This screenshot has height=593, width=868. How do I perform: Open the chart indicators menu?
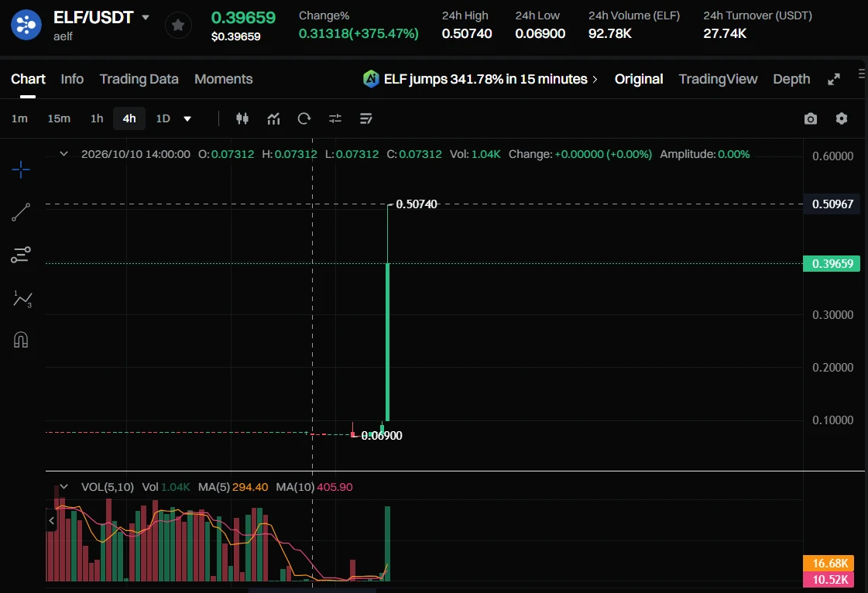[x=273, y=118]
